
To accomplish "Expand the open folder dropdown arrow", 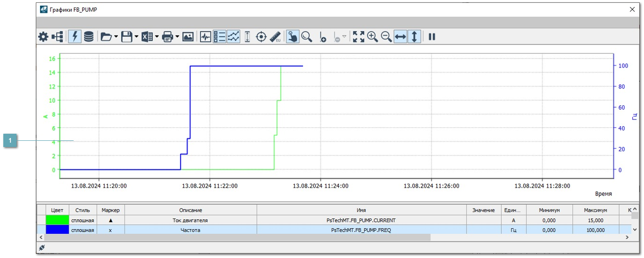I will point(116,37).
